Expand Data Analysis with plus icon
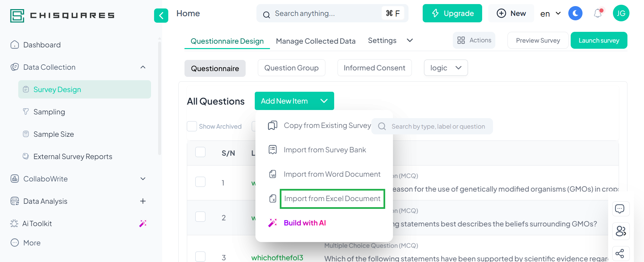Image resolution: width=644 pixels, height=262 pixels. (143, 201)
